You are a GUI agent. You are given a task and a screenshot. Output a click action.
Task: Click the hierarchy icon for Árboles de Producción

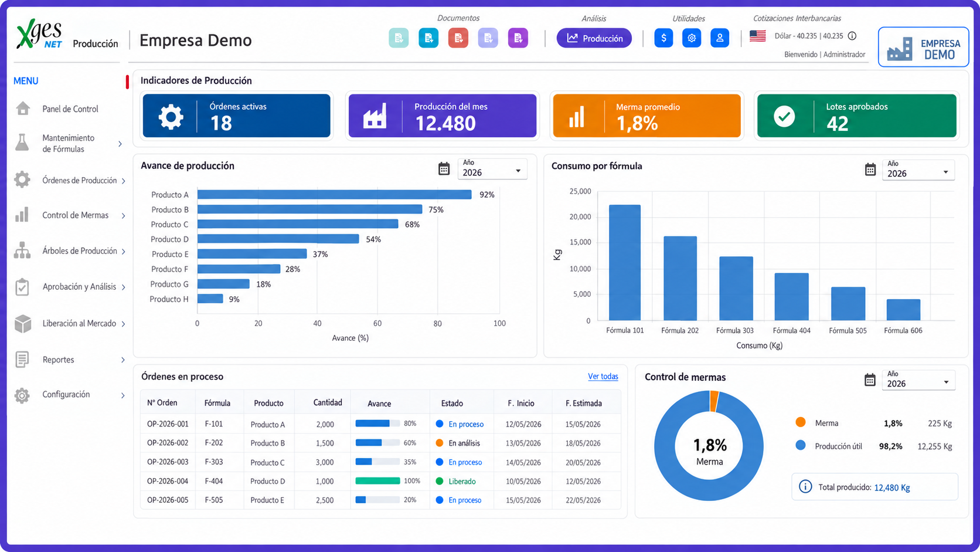(22, 250)
